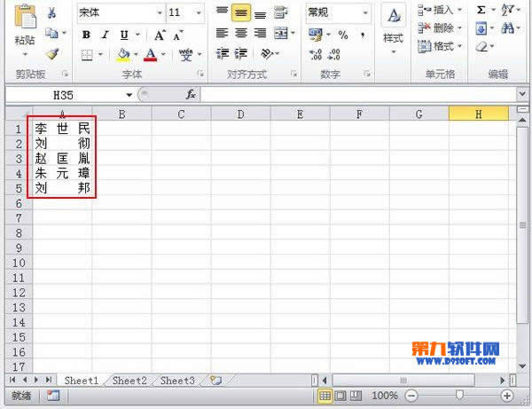Click the fill down icon
The image size is (532, 409).
click(481, 28)
